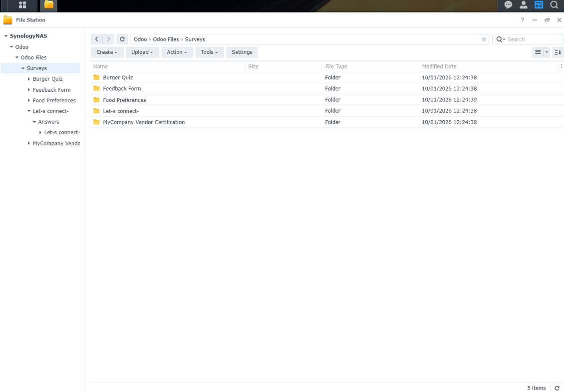Select Food Preferences row name in list
Screen dimensions: 564x392
124,100
